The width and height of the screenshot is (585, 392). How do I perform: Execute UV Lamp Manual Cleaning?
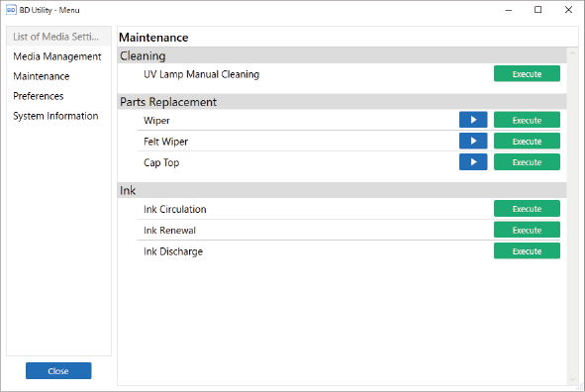point(527,74)
